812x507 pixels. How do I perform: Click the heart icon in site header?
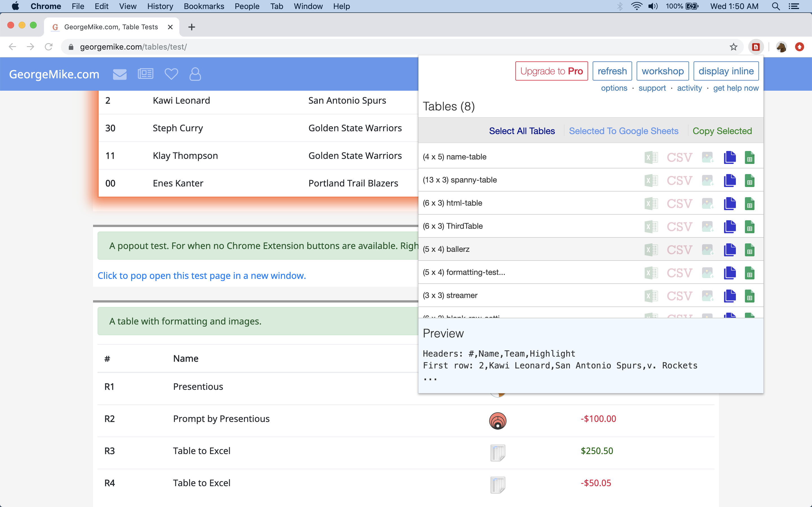(171, 74)
